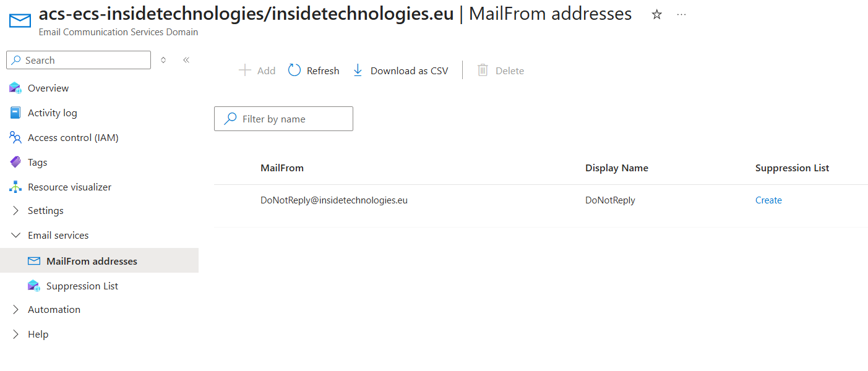This screenshot has height=371, width=868.
Task: Click the Filter by name field
Action: click(x=291, y=119)
